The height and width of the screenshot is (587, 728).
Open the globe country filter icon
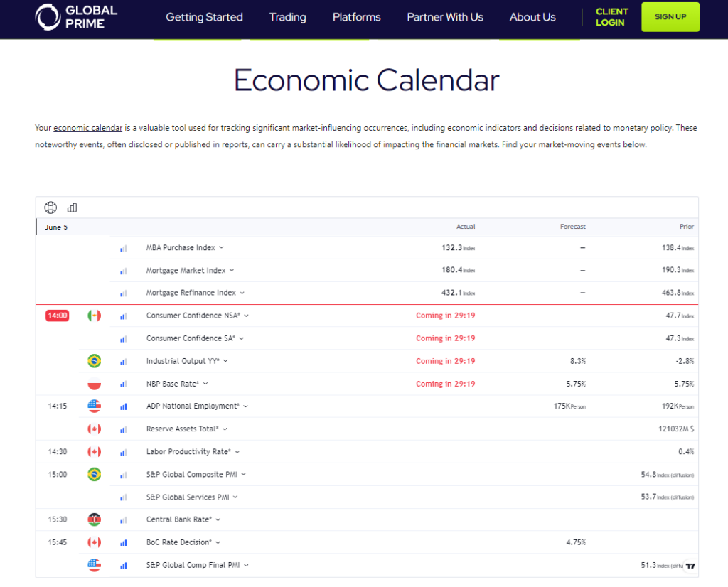(x=50, y=207)
